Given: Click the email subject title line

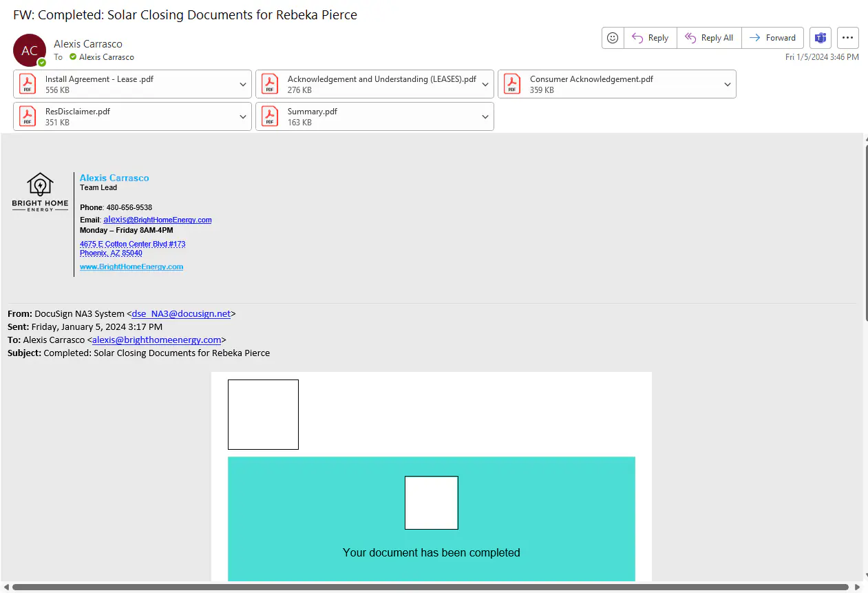Looking at the screenshot, I should tap(185, 14).
